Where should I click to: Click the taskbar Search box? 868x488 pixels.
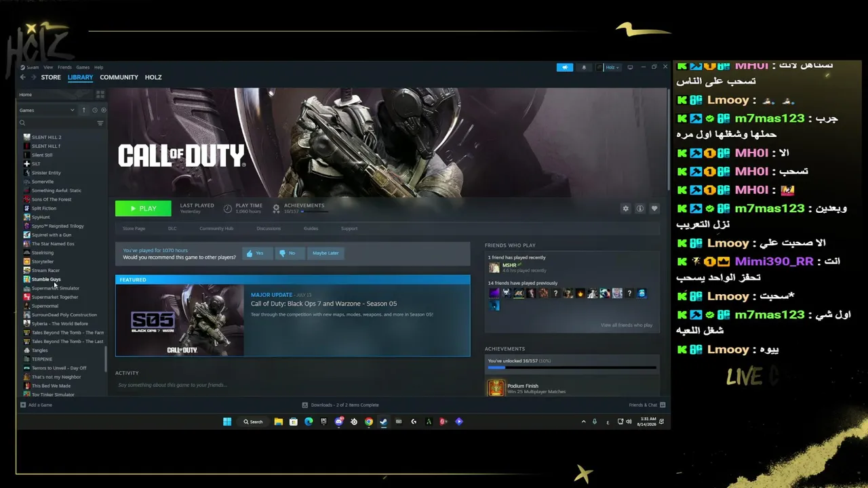pos(253,422)
